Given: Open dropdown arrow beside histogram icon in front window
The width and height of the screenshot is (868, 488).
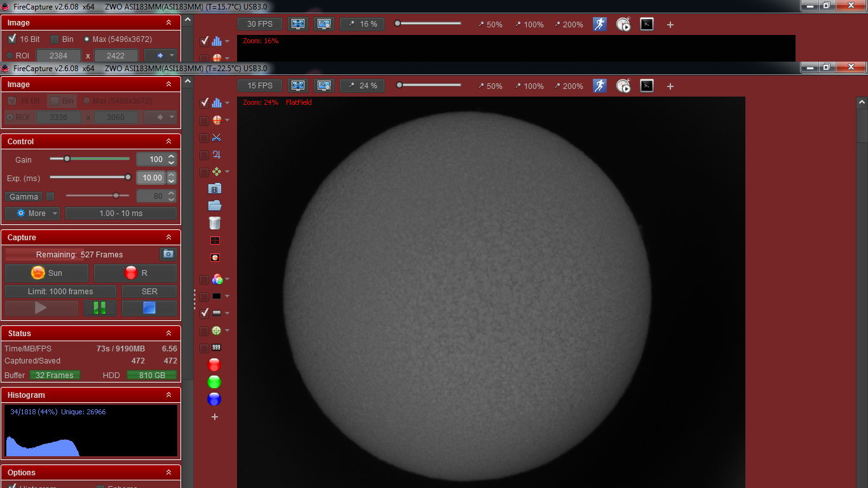Looking at the screenshot, I should click(x=227, y=104).
